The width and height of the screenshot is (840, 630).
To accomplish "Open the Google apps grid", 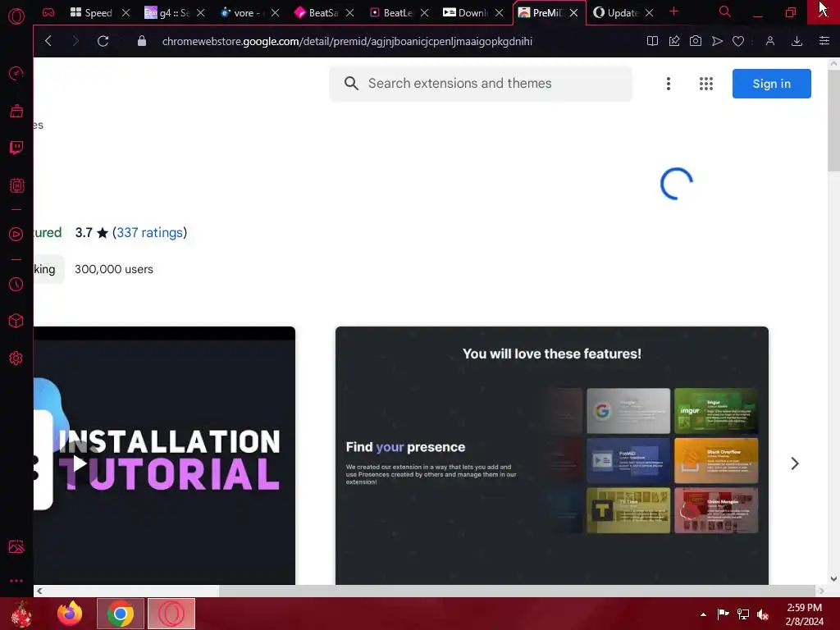I will 706,84.
